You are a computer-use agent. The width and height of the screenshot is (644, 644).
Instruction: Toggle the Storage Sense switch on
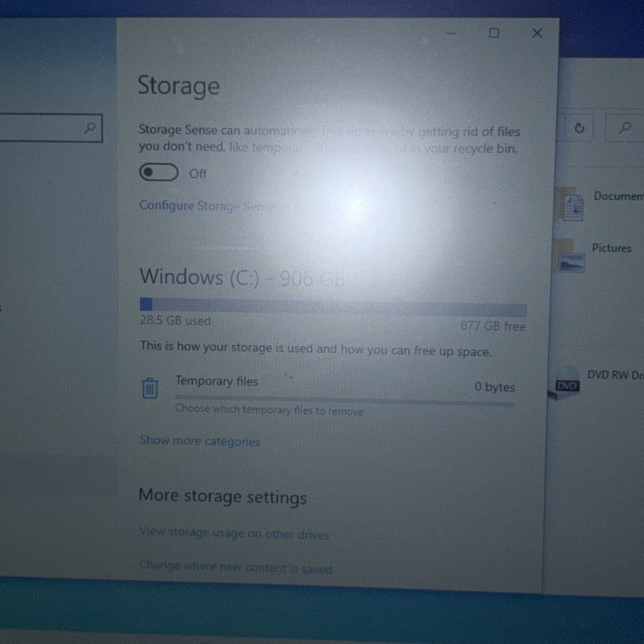(x=159, y=172)
